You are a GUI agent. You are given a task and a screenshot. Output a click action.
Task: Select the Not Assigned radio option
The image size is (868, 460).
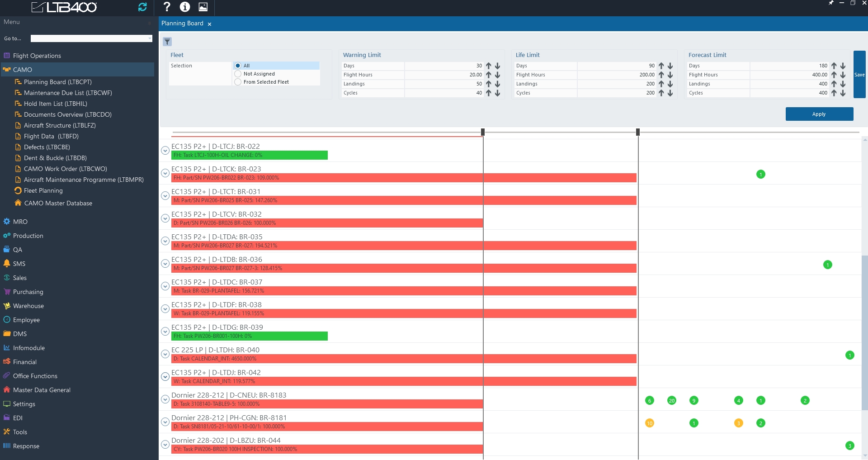tap(238, 74)
